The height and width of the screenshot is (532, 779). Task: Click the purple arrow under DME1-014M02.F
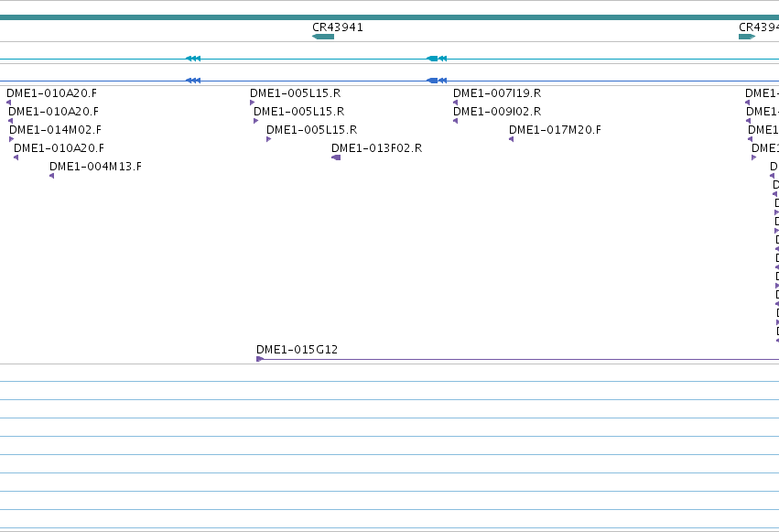click(x=11, y=139)
